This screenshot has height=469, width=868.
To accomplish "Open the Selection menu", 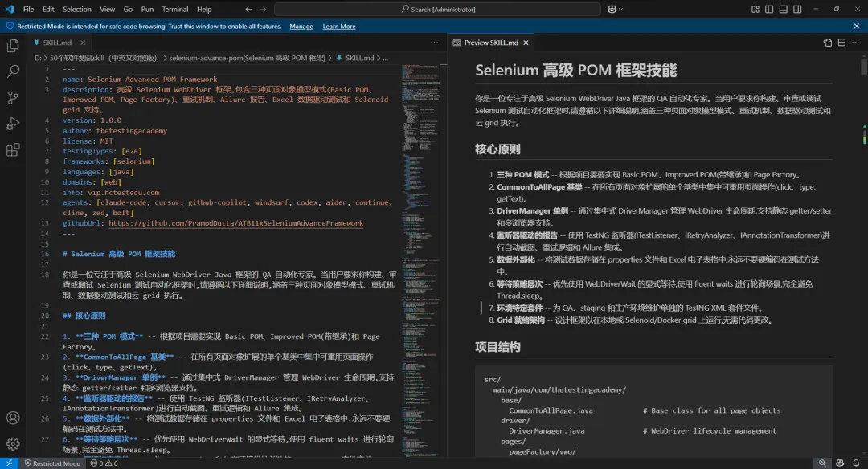I will click(x=77, y=10).
